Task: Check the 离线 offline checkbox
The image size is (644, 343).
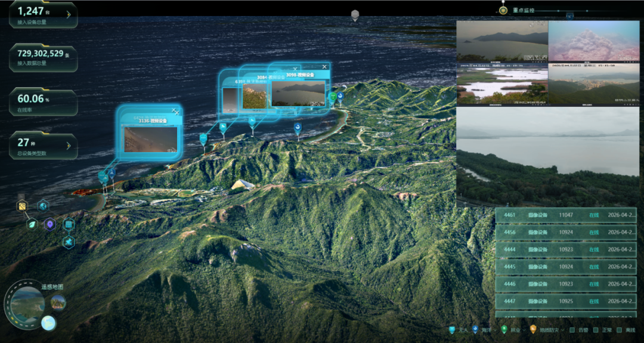Action: 619,330
